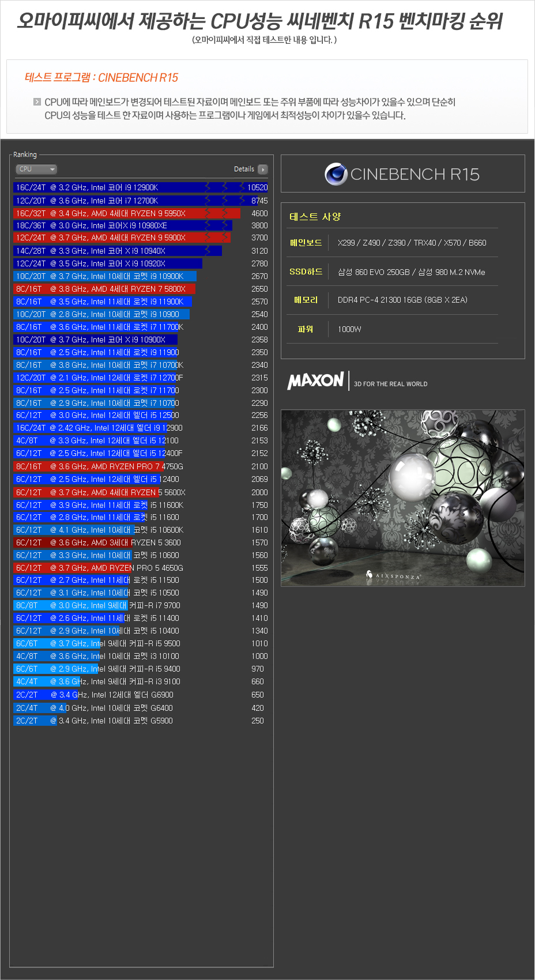Image resolution: width=535 pixels, height=980 pixels.
Task: Click the Ranking group label
Action: click(25, 154)
